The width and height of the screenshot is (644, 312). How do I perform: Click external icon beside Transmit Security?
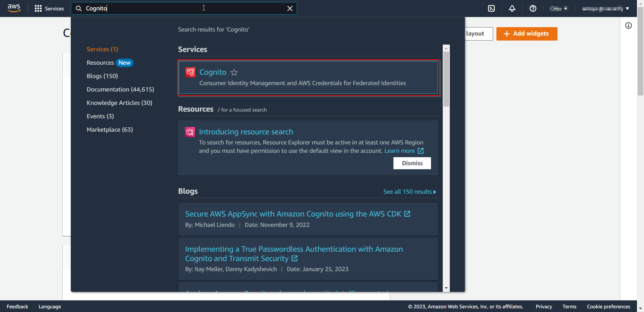click(x=294, y=258)
